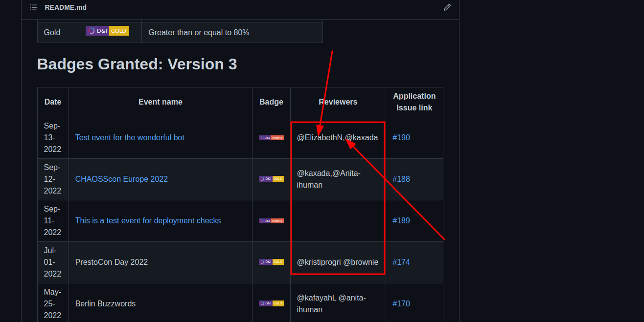Open application issue #170
The width and height of the screenshot is (644, 322).
pos(401,303)
